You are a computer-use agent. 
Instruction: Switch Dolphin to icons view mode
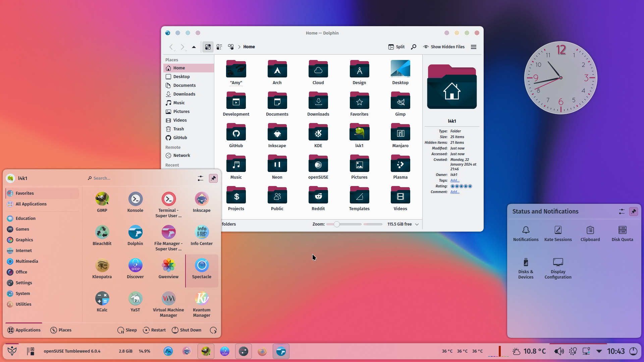[208, 47]
